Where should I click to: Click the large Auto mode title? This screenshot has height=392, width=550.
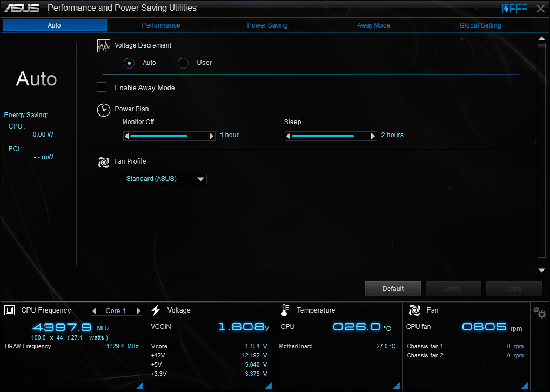37,79
